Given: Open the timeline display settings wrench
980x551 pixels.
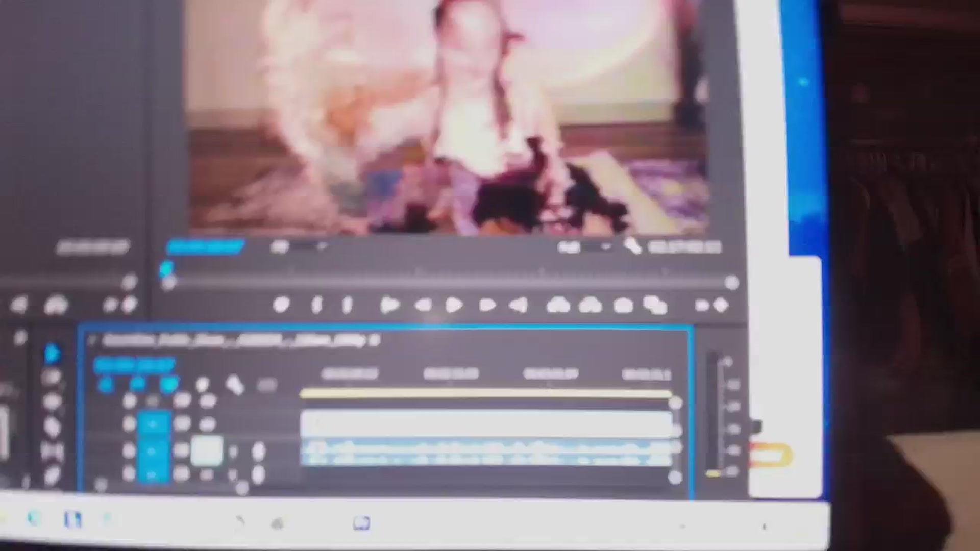Looking at the screenshot, I should [x=234, y=385].
